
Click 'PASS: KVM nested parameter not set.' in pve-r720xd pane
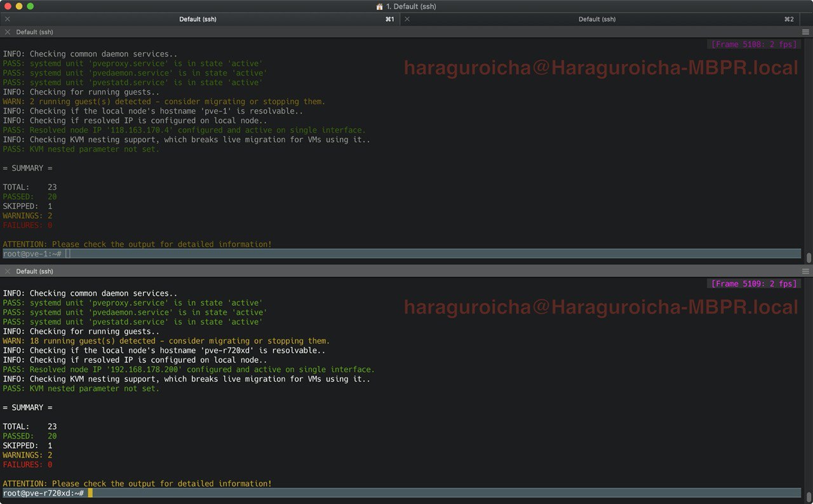coord(81,388)
